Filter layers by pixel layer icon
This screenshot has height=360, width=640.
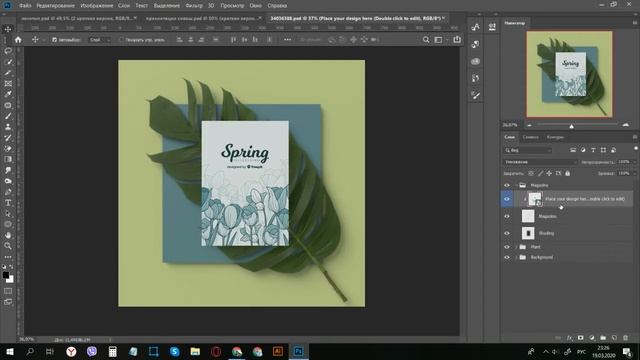[x=573, y=150]
